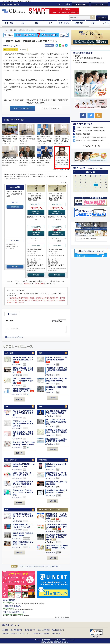The height and width of the screenshot is (644, 110).
Task: Open the orange RSS feed icon in sidebar
Action: click(x=98, y=115)
